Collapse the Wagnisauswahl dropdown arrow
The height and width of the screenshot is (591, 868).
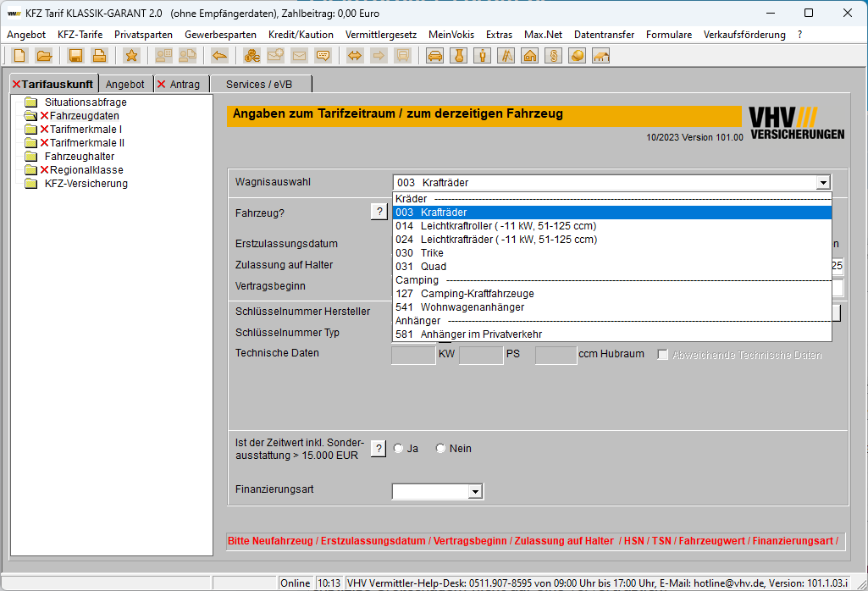pos(822,183)
